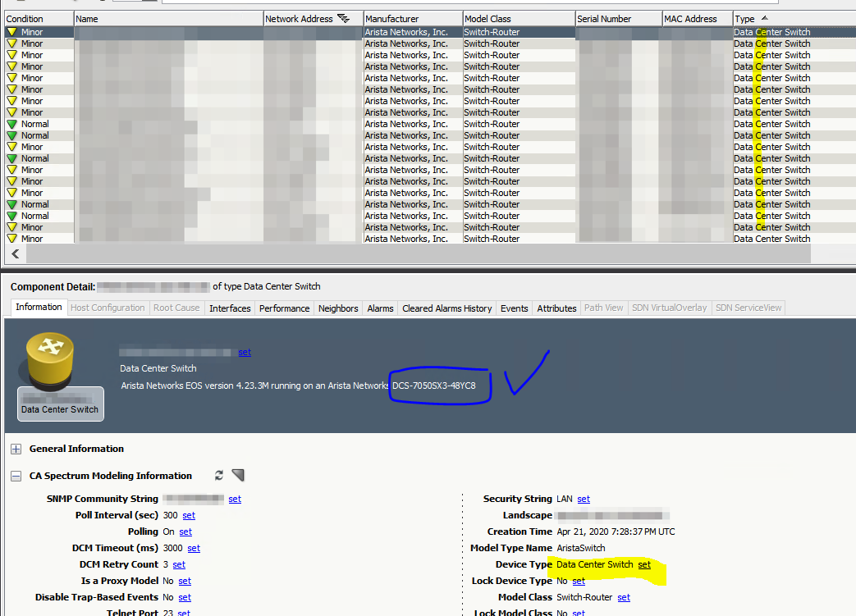The width and height of the screenshot is (856, 616).
Task: Click the gray corner icon next to refresh
Action: click(238, 476)
